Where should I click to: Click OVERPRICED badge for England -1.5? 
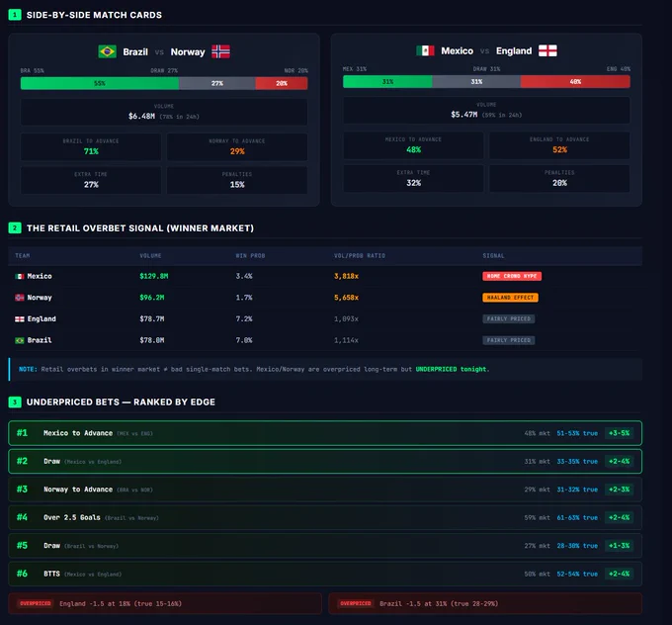click(36, 603)
